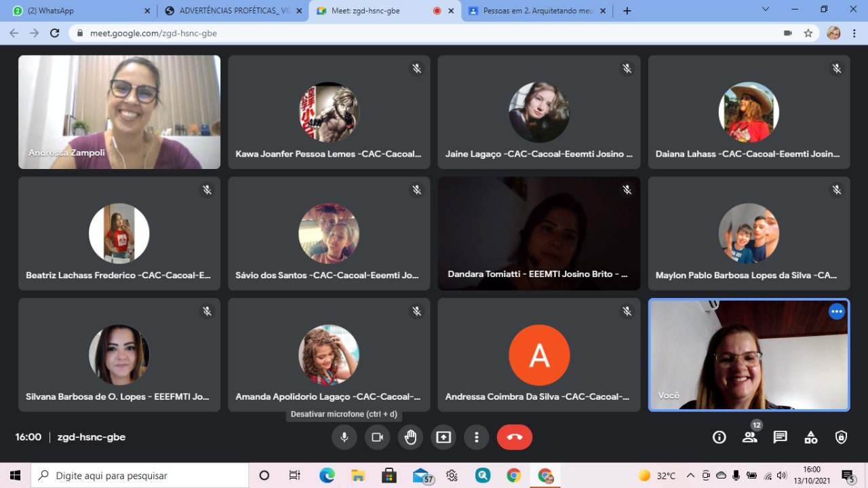Screen dimensions: 868x488
Task: Click Andressa Zampoli video tile
Action: point(119,112)
